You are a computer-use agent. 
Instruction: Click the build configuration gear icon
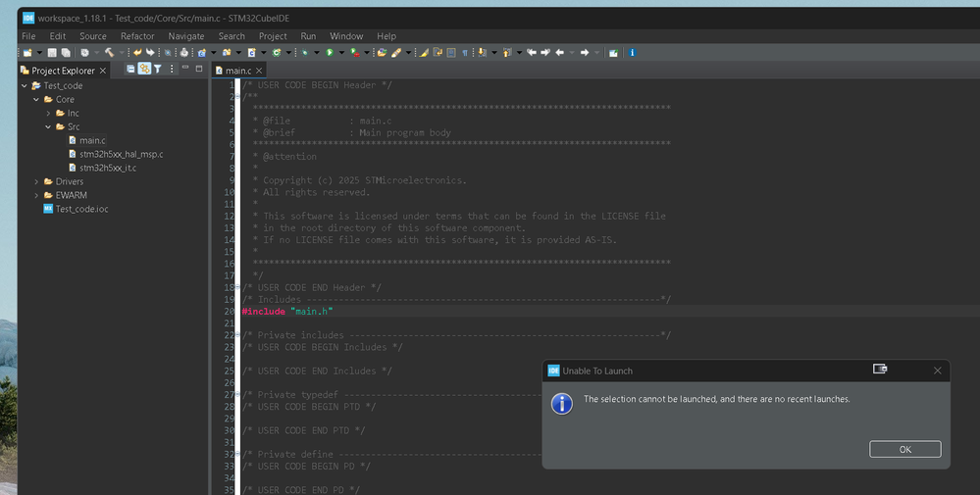[84, 53]
